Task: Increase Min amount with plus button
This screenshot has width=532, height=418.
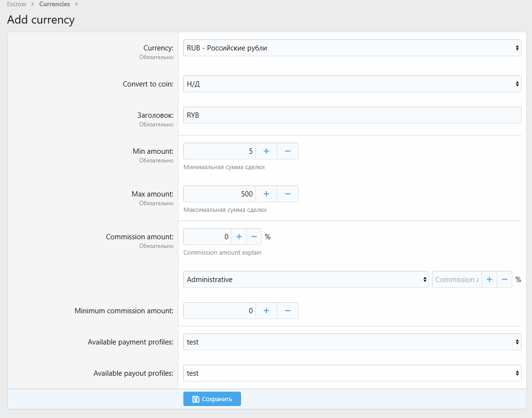Action: 266,151
